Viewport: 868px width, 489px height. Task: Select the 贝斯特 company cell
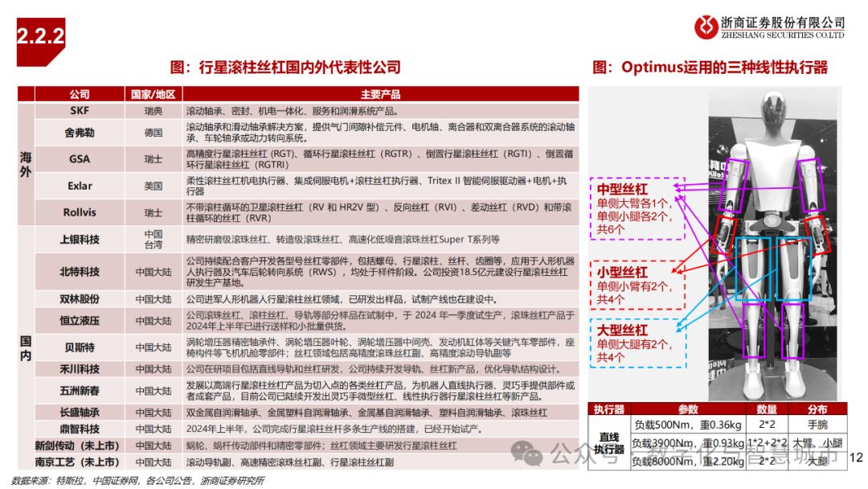[80, 347]
